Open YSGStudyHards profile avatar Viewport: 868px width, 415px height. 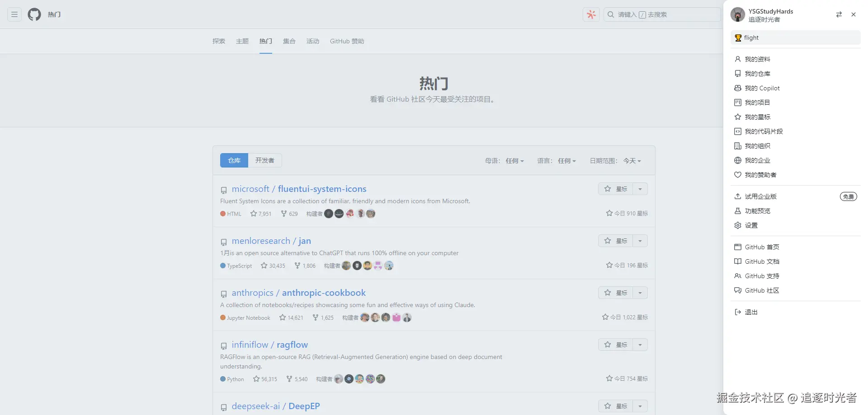738,14
